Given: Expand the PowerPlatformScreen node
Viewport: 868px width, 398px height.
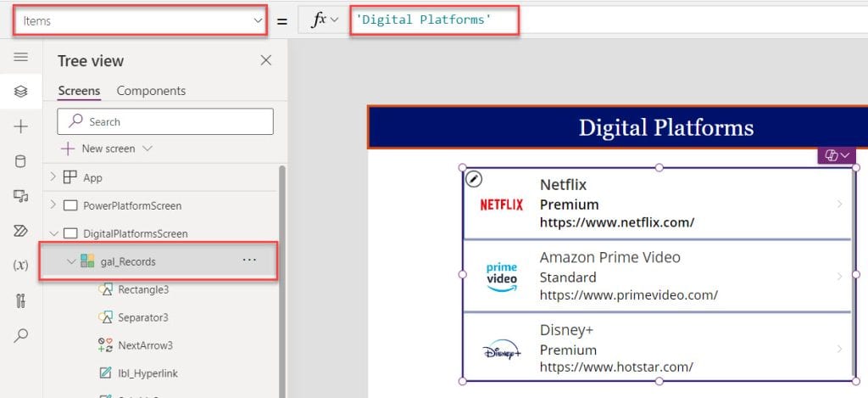Looking at the screenshot, I should pos(53,205).
